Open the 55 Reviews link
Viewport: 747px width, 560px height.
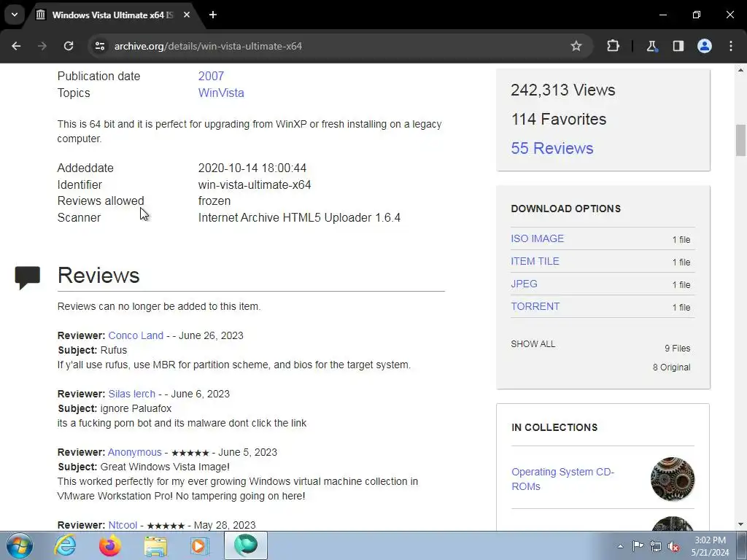tap(552, 148)
